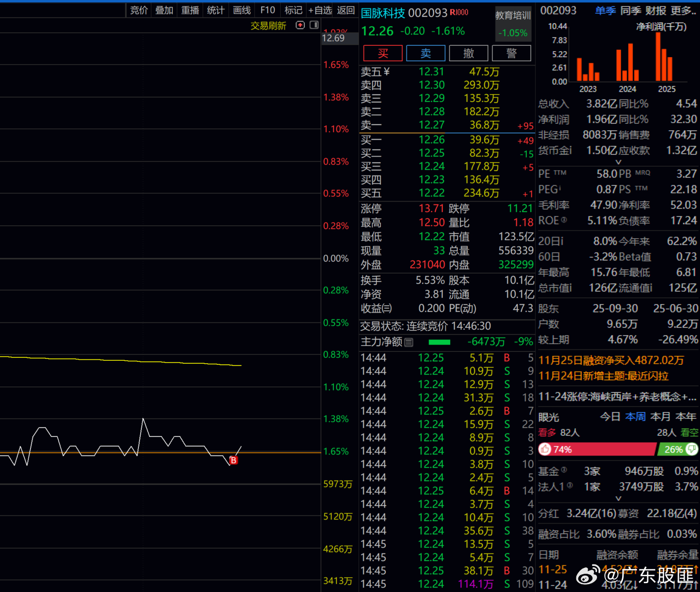Select the 今日 sentiment period
700x592 pixels.
pyautogui.click(x=610, y=417)
